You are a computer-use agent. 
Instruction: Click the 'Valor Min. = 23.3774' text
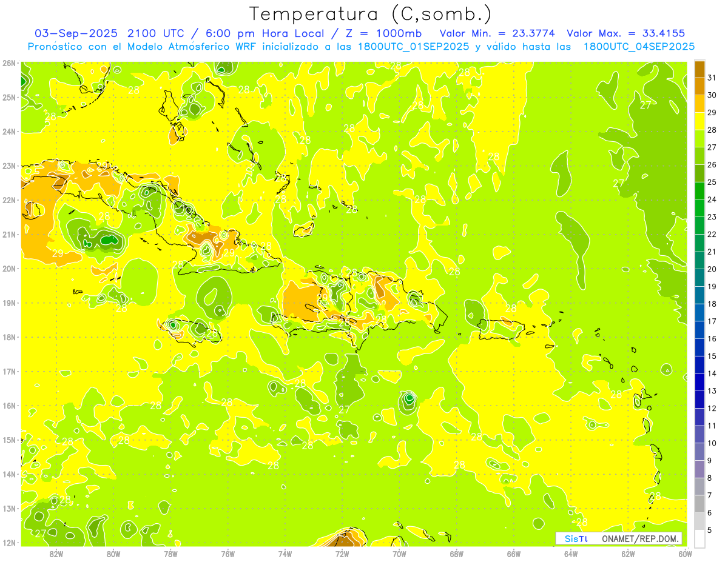(x=497, y=33)
